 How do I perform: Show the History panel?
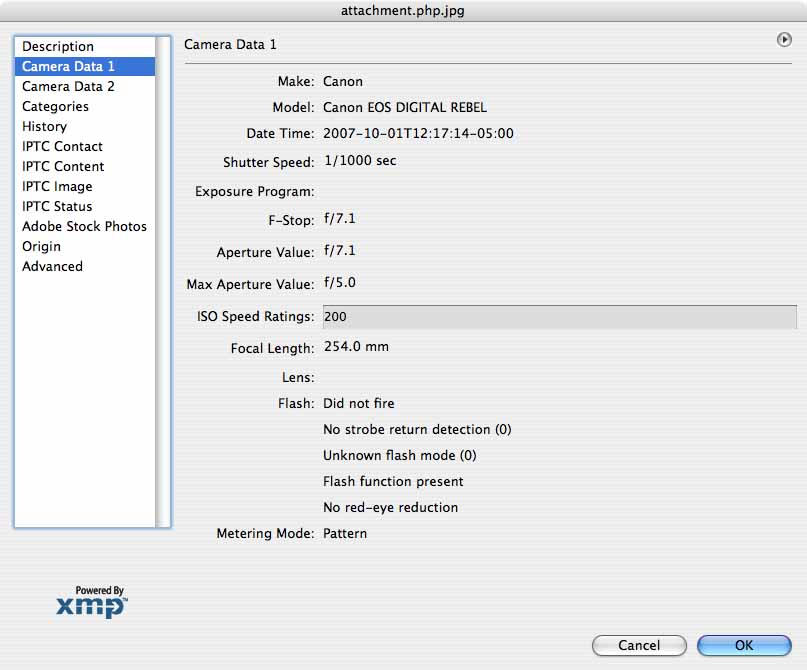44,126
